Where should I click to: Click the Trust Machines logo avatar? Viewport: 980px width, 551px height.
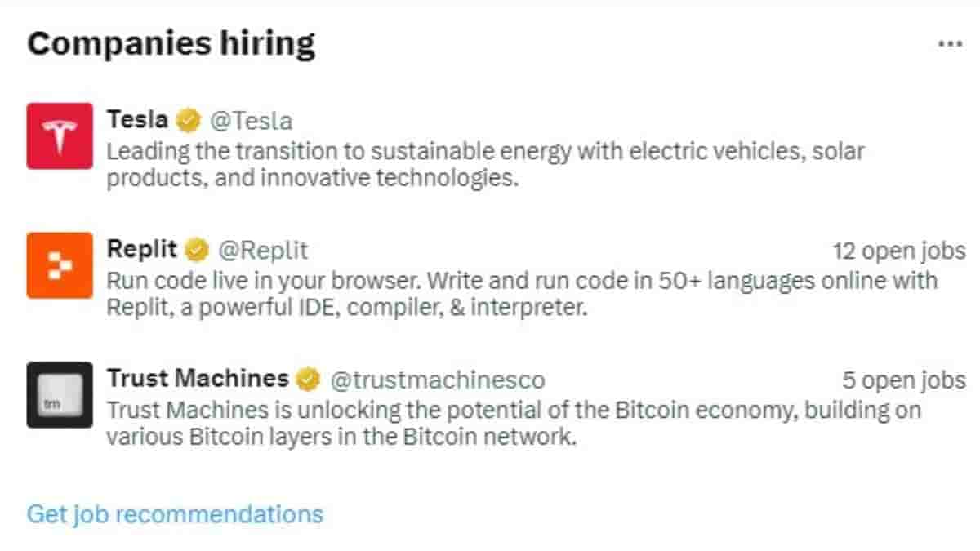click(x=60, y=395)
